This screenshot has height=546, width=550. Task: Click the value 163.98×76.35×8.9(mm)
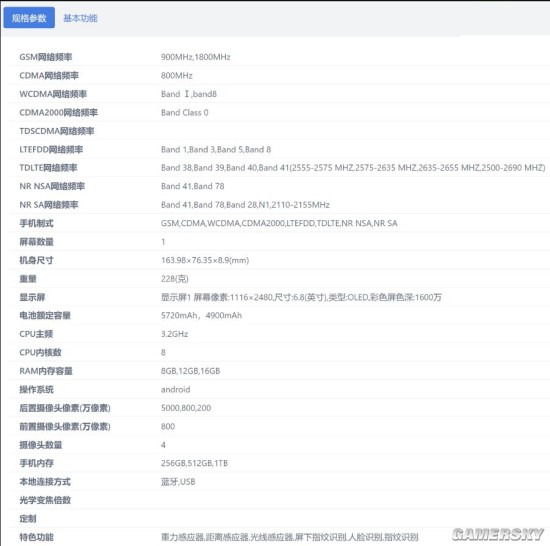(205, 260)
